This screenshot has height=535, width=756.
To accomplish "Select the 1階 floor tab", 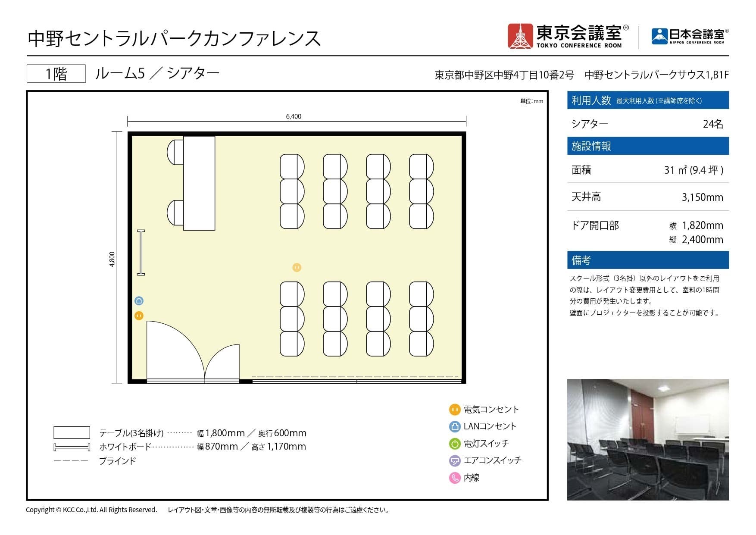I will pyautogui.click(x=56, y=73).
